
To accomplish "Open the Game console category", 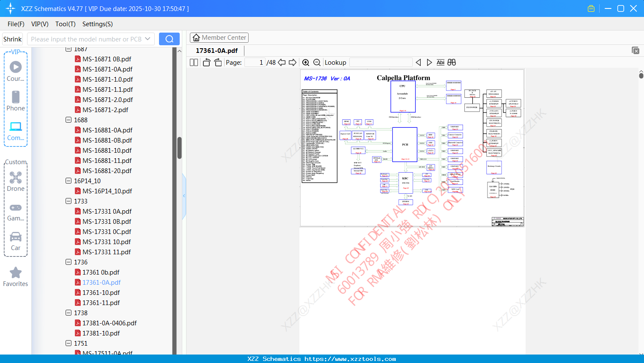I will point(16,212).
